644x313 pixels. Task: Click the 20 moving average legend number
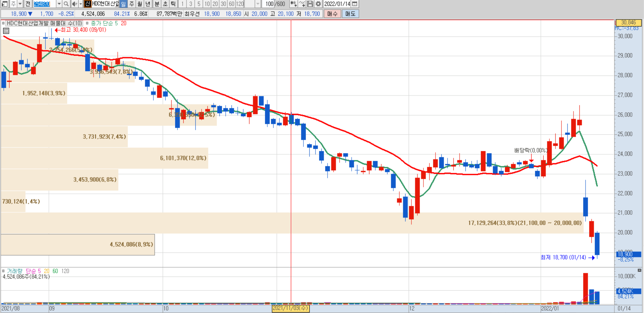tap(124, 23)
